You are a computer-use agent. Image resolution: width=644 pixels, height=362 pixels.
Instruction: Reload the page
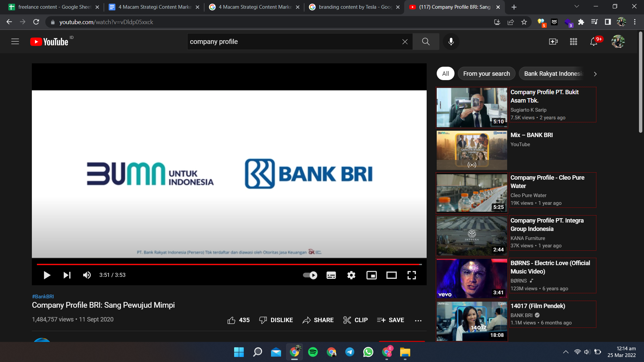[36, 22]
